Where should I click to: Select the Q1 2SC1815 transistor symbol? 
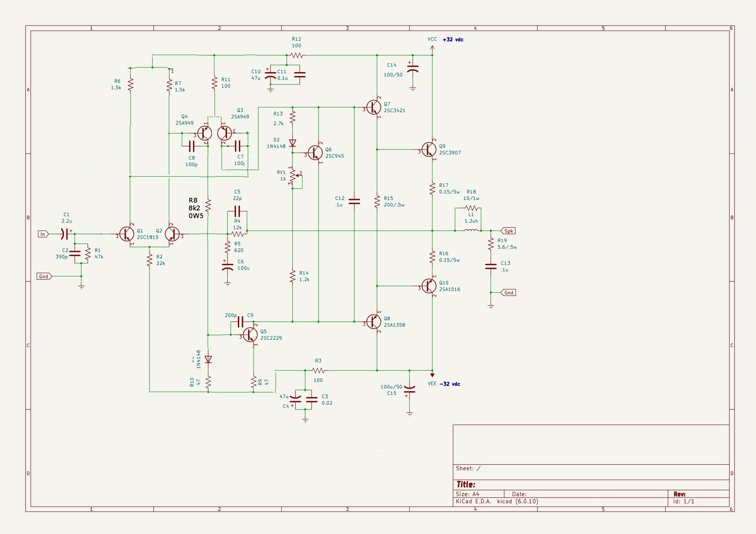[x=127, y=234]
